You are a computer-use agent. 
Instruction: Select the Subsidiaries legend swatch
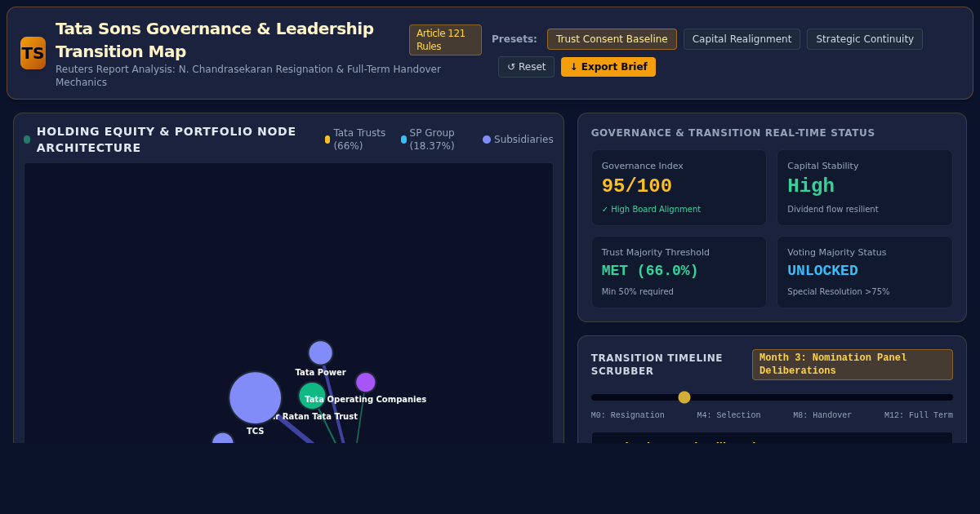[x=487, y=140]
